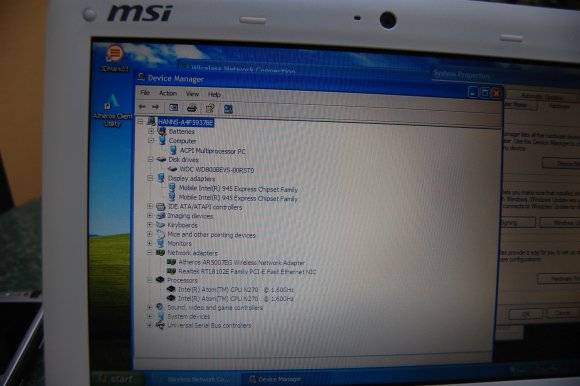
Task: Open the Properties toolbar icon
Action: (210, 108)
